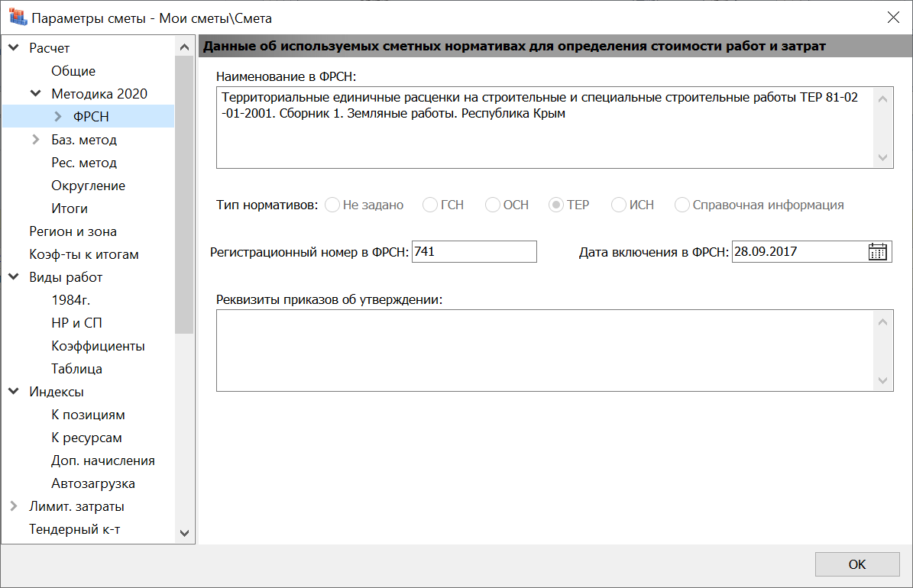Click Реквизиты field scroll up arrow
Screen dimensions: 913x588
(x=882, y=322)
